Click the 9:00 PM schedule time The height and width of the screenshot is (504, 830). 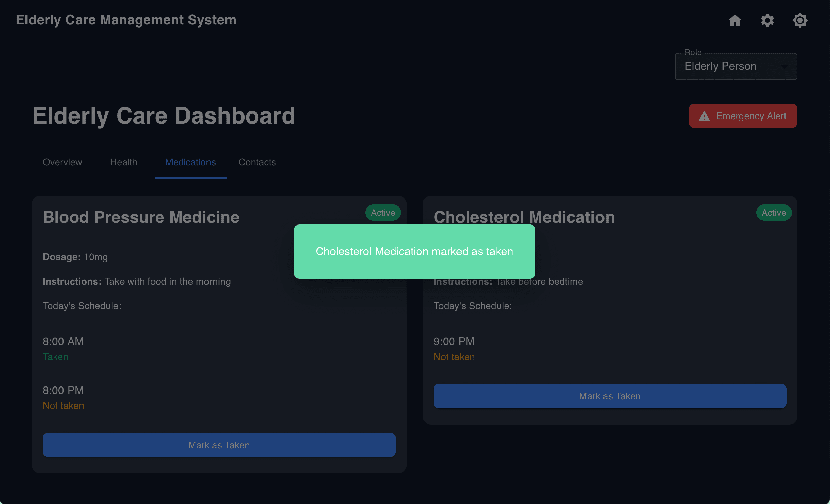click(454, 341)
